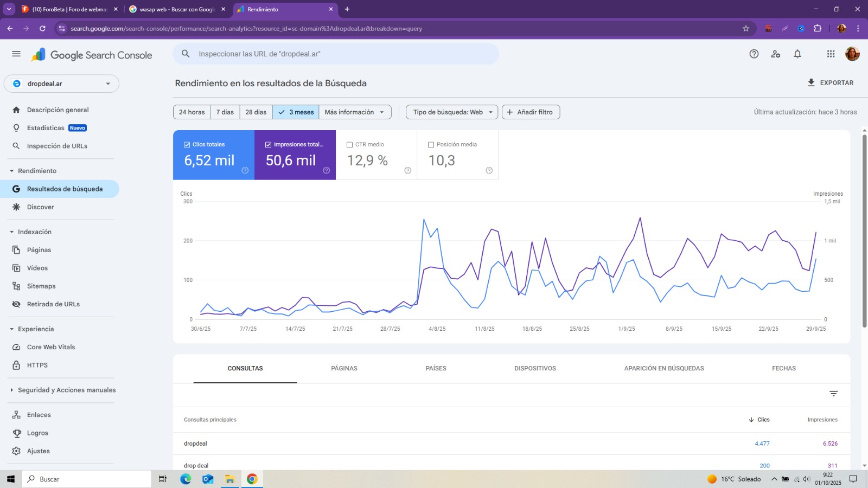Click the hamburger menu icon
The height and width of the screenshot is (488, 868).
16,54
